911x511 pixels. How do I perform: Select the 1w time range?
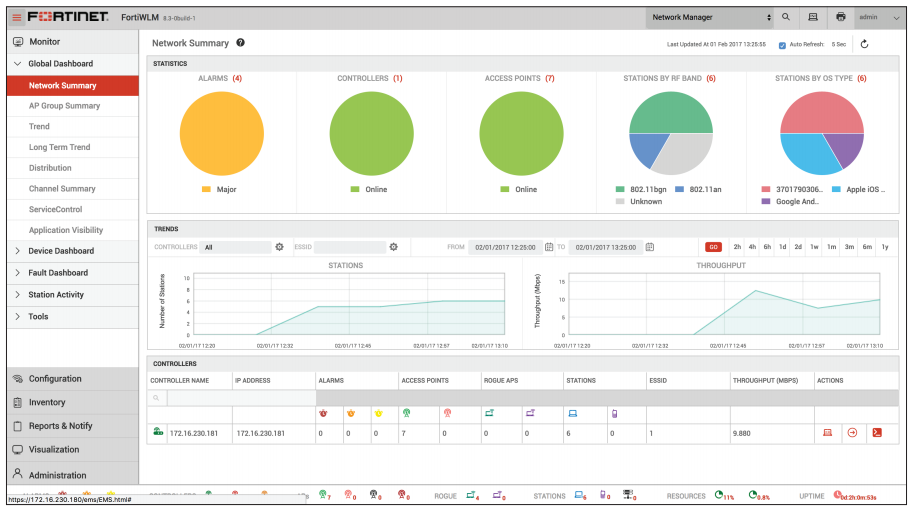click(815, 247)
